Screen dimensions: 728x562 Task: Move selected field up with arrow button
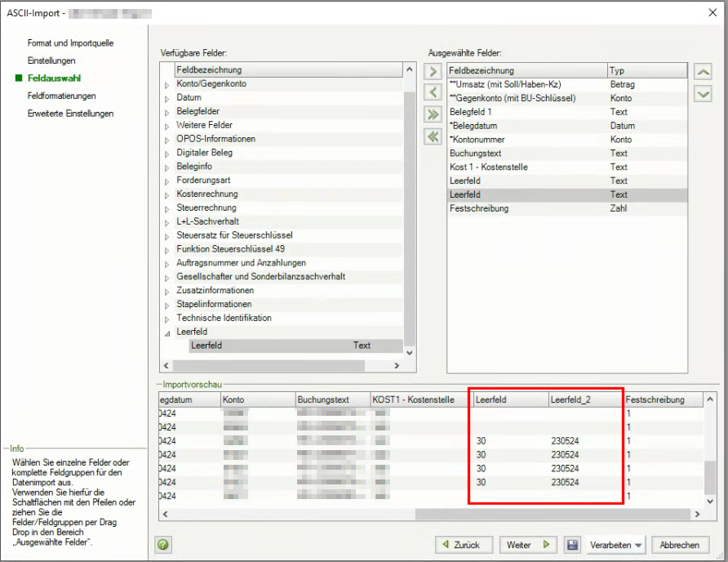click(x=702, y=72)
